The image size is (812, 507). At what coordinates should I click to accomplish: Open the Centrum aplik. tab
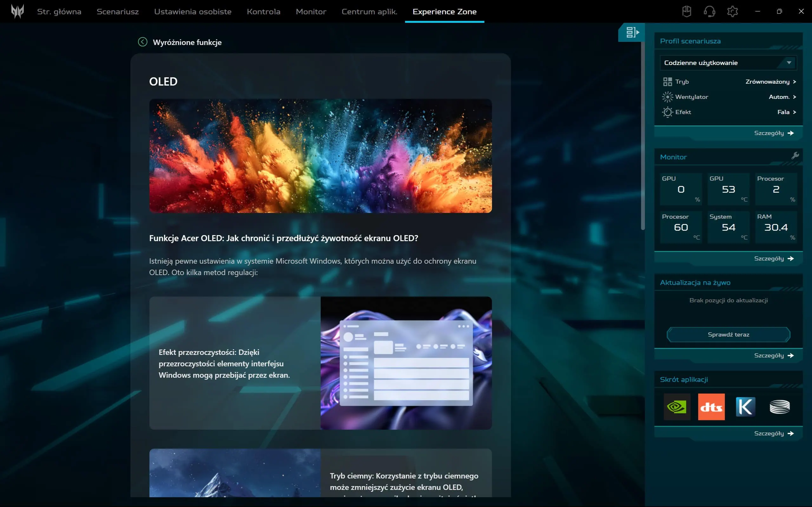tap(369, 11)
